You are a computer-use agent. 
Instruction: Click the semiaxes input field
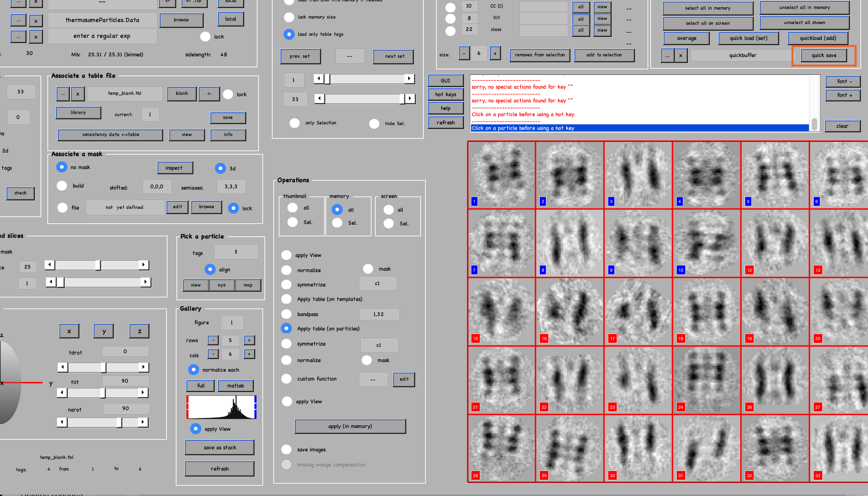point(231,187)
